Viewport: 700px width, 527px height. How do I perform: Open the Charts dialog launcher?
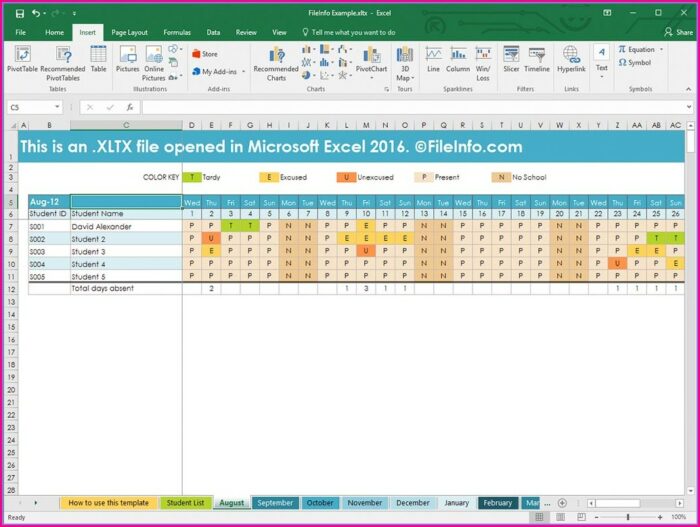click(x=387, y=89)
